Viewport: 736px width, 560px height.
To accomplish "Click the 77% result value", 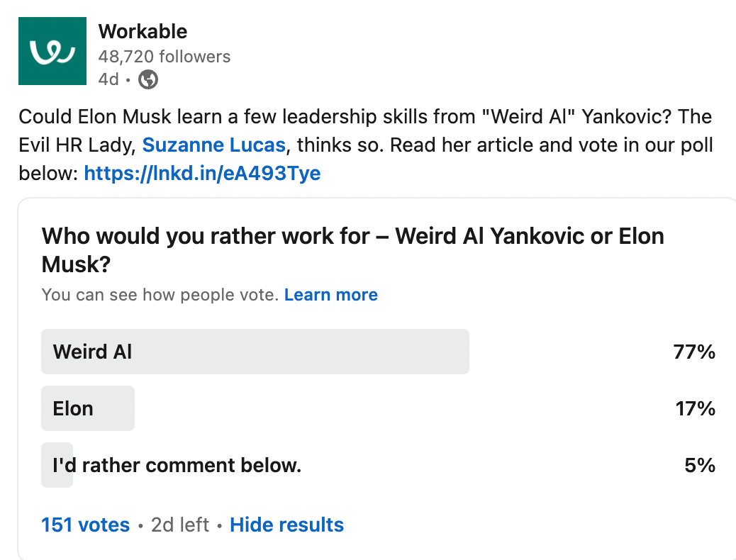I will (694, 352).
